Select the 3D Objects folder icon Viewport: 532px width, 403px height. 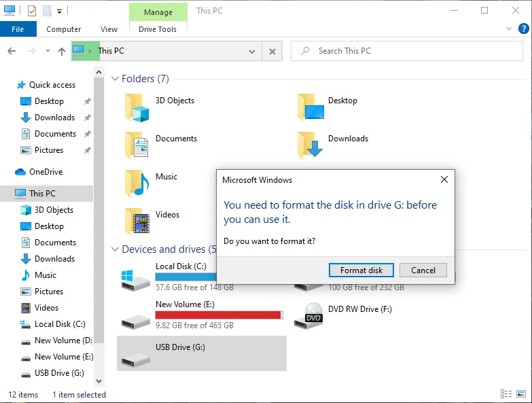point(137,108)
